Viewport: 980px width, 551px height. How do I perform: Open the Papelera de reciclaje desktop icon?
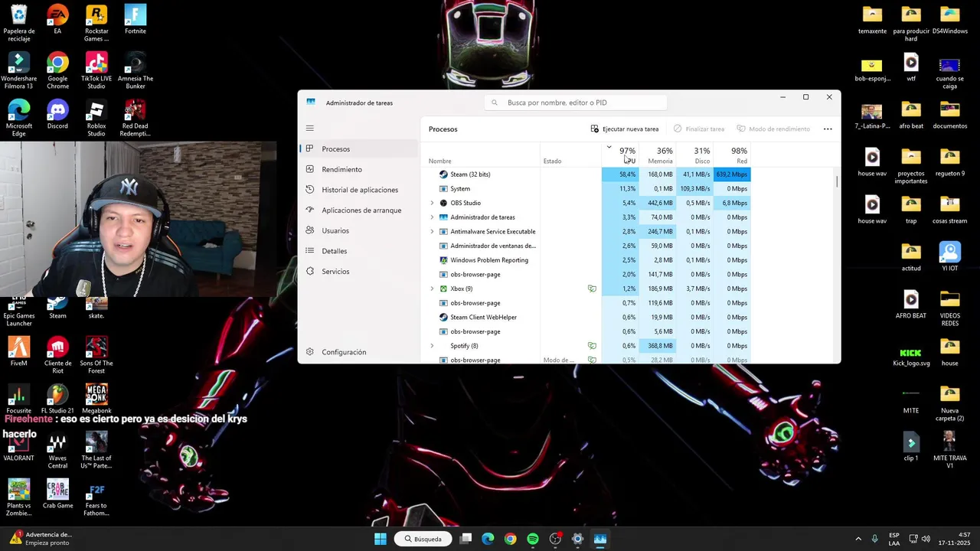pos(18,23)
